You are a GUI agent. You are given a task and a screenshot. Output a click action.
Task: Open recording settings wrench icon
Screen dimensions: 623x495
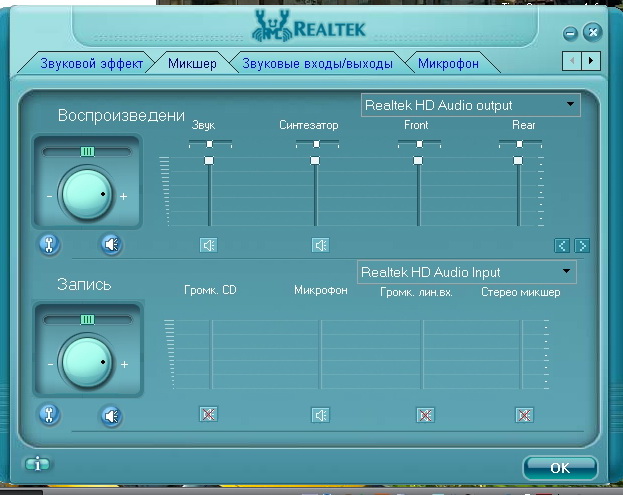pyautogui.click(x=48, y=413)
